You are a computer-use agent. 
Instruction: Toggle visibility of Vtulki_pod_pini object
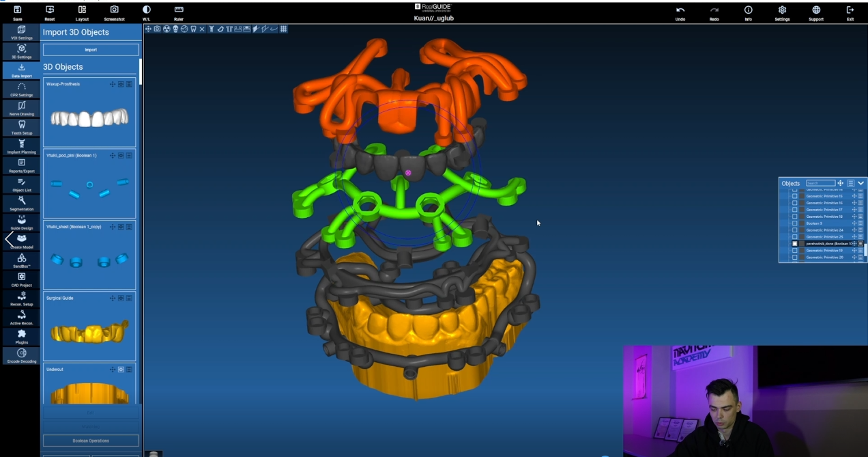click(x=121, y=155)
